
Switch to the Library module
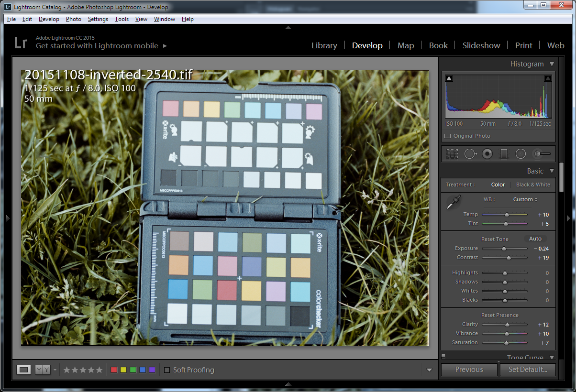pyautogui.click(x=324, y=45)
